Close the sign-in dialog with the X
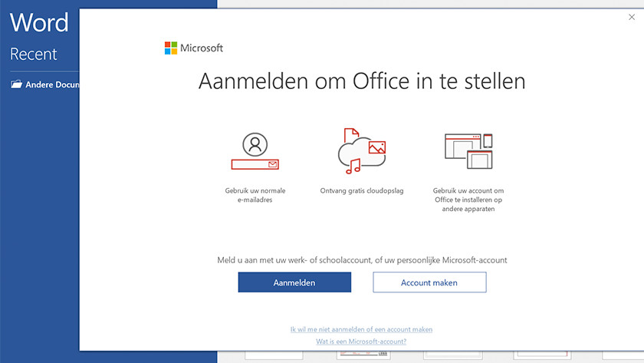The width and height of the screenshot is (644, 363). click(x=632, y=17)
